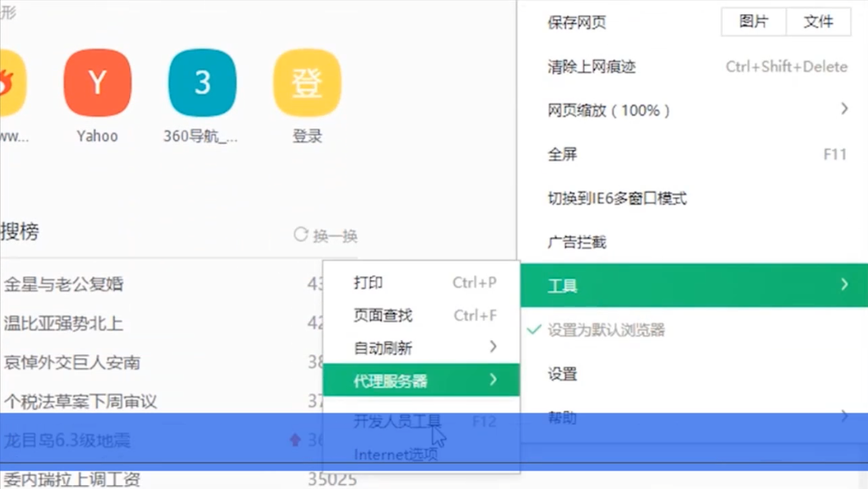The height and width of the screenshot is (489, 868).
Task: Open the 360导航 shortcut icon
Action: (202, 83)
